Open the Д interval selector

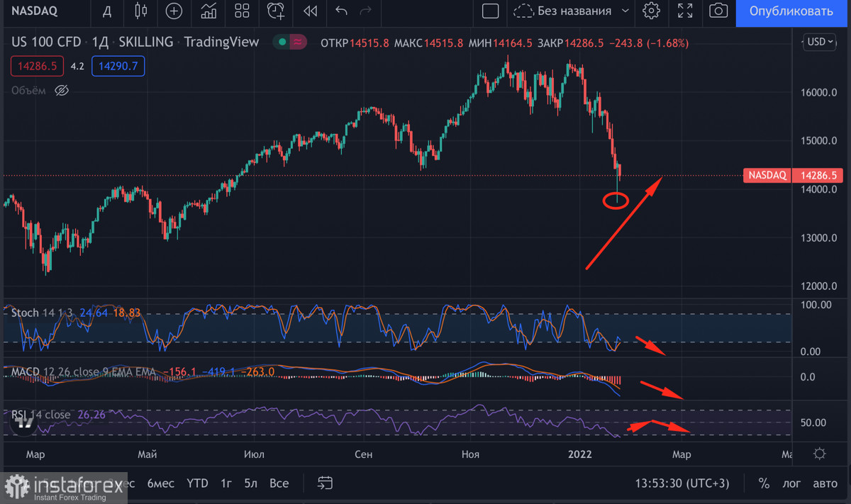(x=107, y=11)
